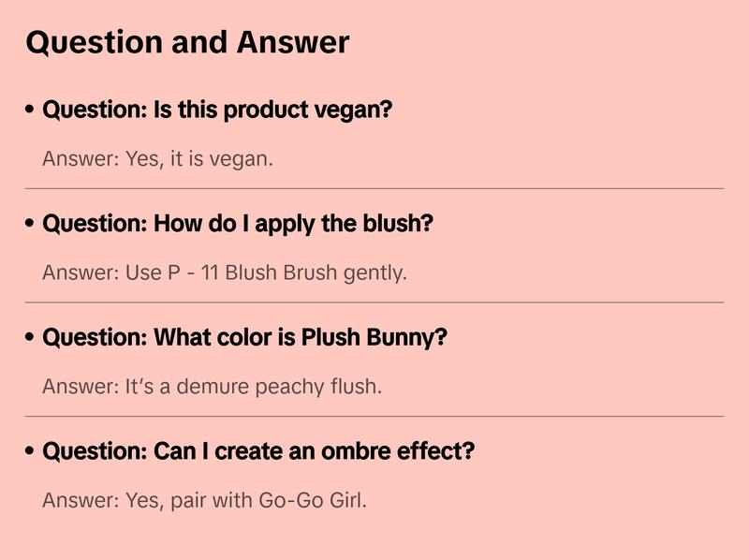Expand the "What color is Plush Bunny?" question

pos(244,337)
